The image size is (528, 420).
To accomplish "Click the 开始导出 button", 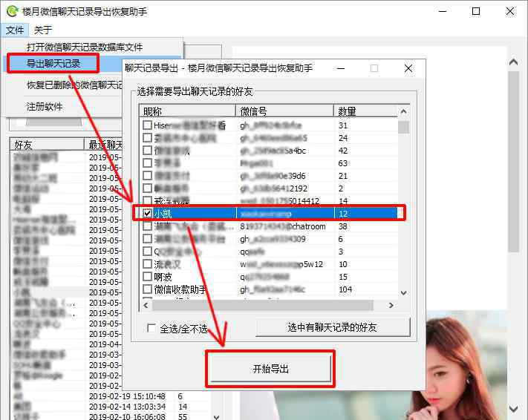I will coord(270,369).
